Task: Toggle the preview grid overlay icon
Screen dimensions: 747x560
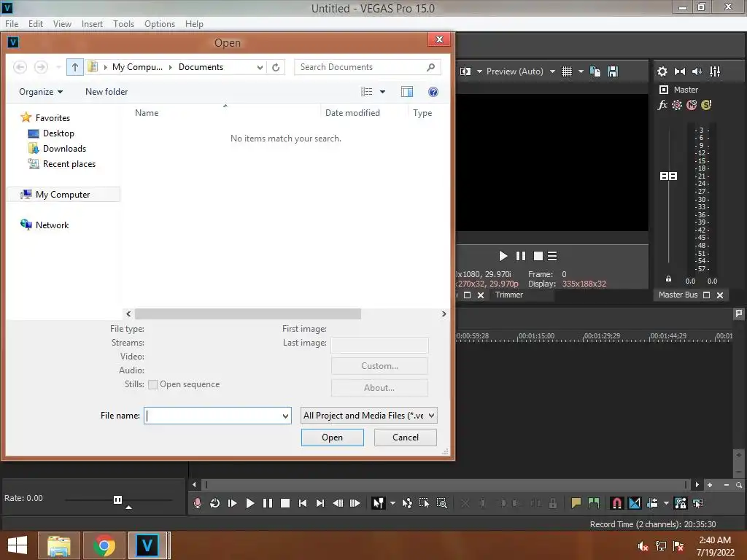Action: [566, 71]
